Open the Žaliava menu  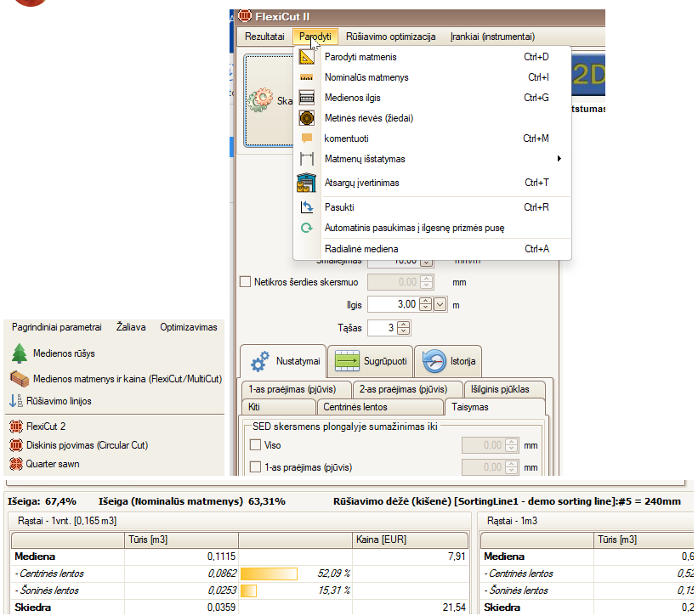(131, 327)
